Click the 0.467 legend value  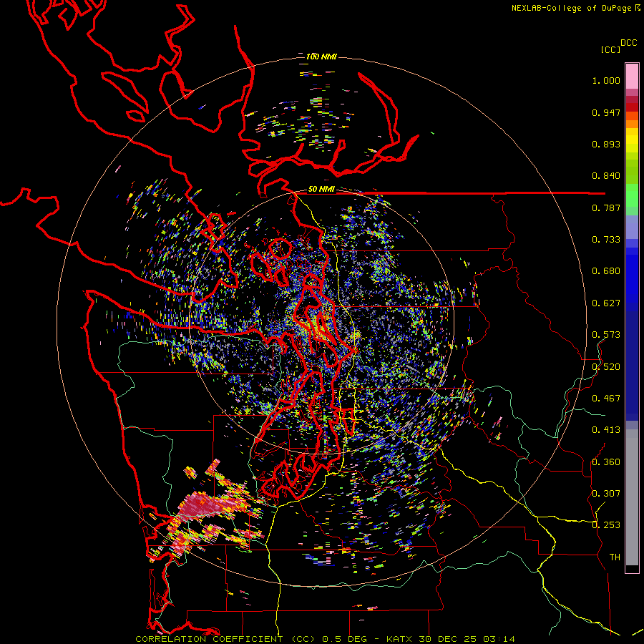(606, 399)
